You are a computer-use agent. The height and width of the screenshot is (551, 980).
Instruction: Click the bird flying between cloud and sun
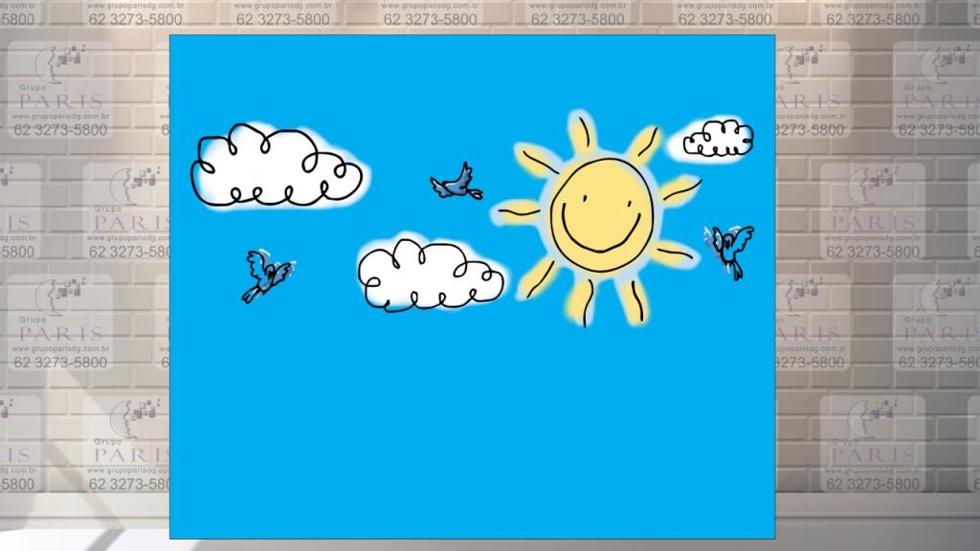(x=451, y=183)
